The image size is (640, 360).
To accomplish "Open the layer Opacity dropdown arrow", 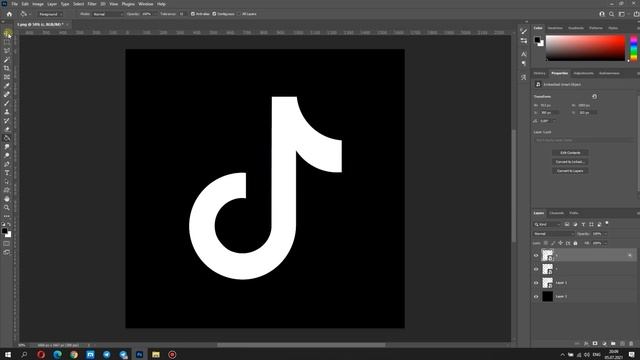I will tap(605, 234).
